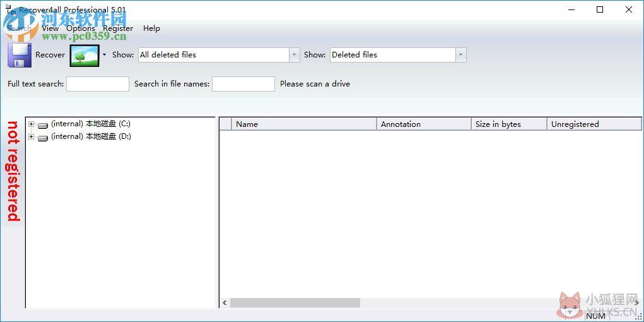The image size is (644, 322).
Task: Click the 'Please scan a drive' status text
Action: coord(315,84)
